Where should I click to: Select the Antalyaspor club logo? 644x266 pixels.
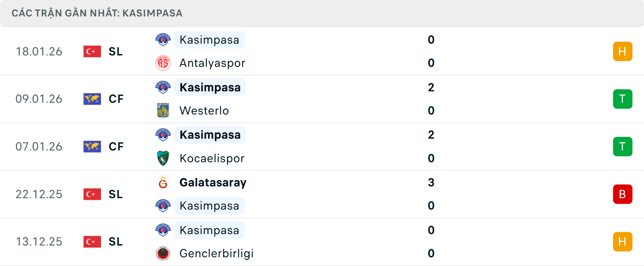pyautogui.click(x=163, y=63)
